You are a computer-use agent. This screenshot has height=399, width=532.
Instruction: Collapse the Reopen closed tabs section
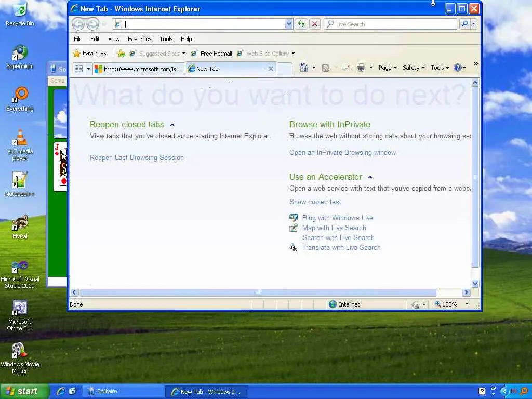click(172, 125)
